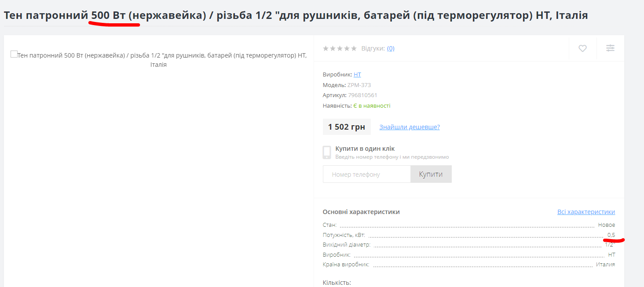
Task: Rate product with the first star
Action: (x=326, y=48)
